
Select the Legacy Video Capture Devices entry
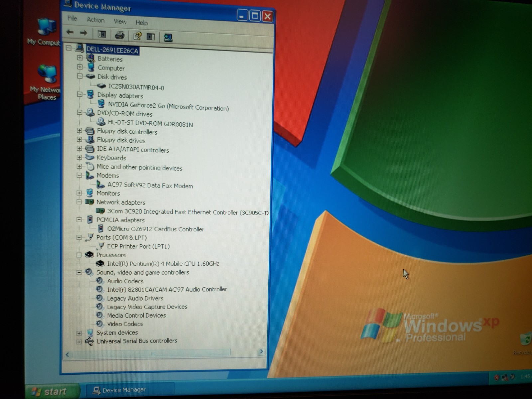(147, 307)
